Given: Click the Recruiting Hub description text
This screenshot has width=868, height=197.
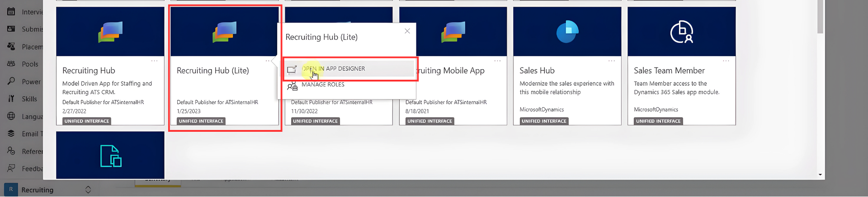Looking at the screenshot, I should pos(107,88).
